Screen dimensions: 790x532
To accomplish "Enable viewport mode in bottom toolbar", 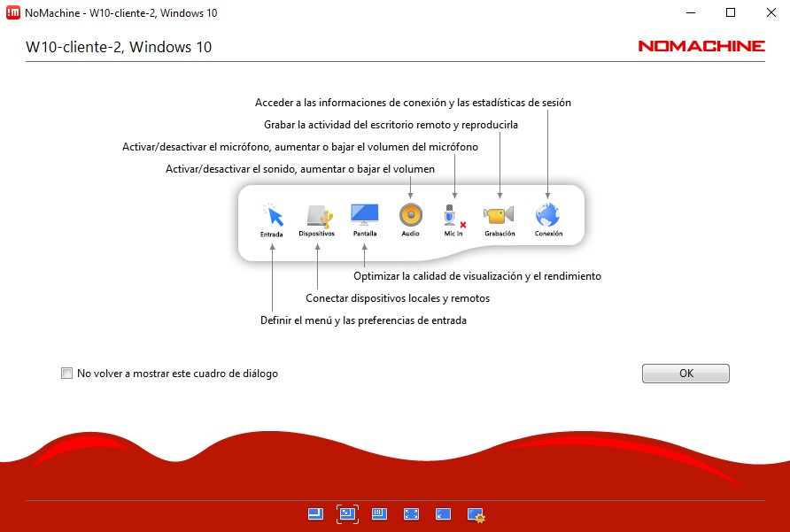I will [x=314, y=513].
